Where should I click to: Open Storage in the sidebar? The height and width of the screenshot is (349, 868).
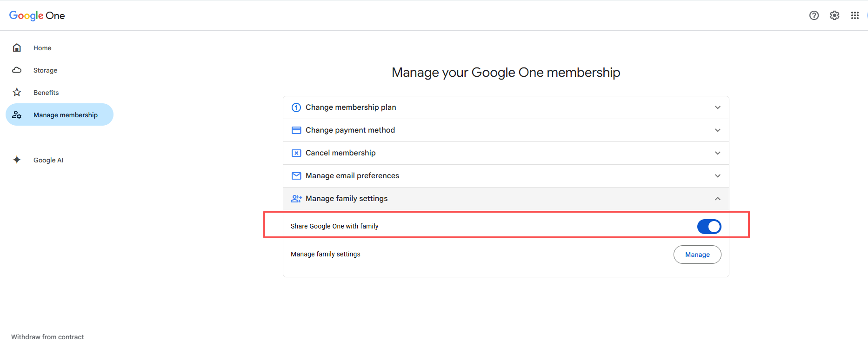click(x=45, y=70)
